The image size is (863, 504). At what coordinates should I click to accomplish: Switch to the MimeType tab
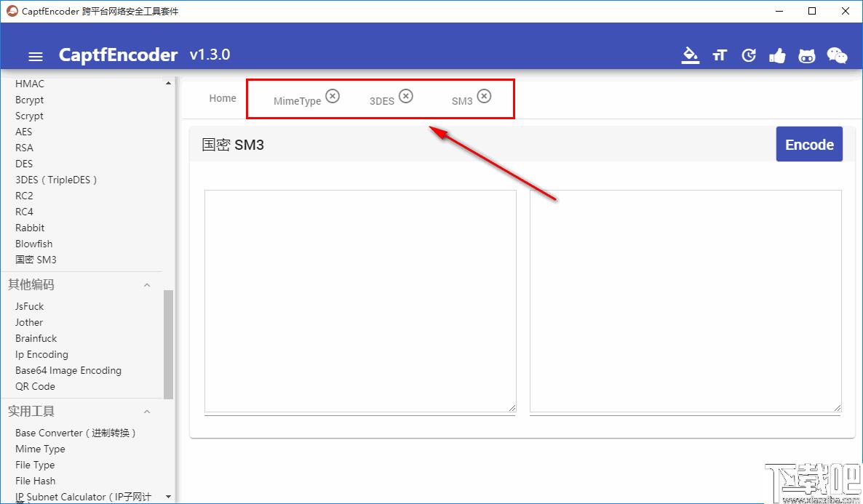click(297, 101)
